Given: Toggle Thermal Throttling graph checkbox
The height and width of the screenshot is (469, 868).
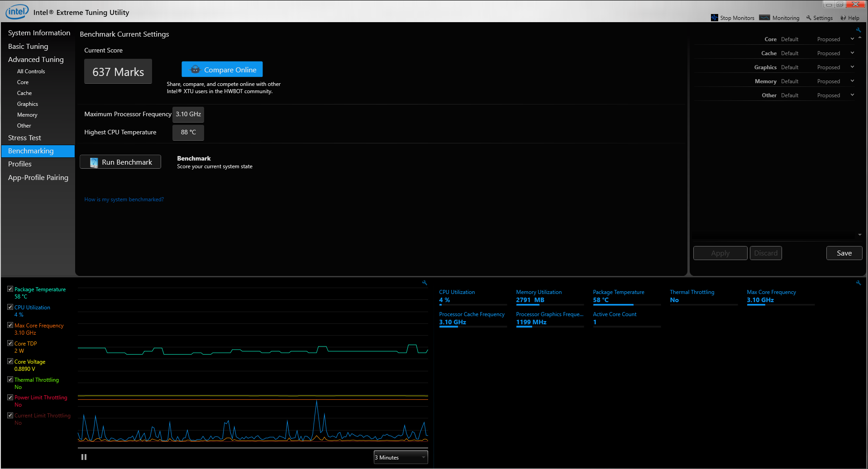Looking at the screenshot, I should pyautogui.click(x=10, y=379).
